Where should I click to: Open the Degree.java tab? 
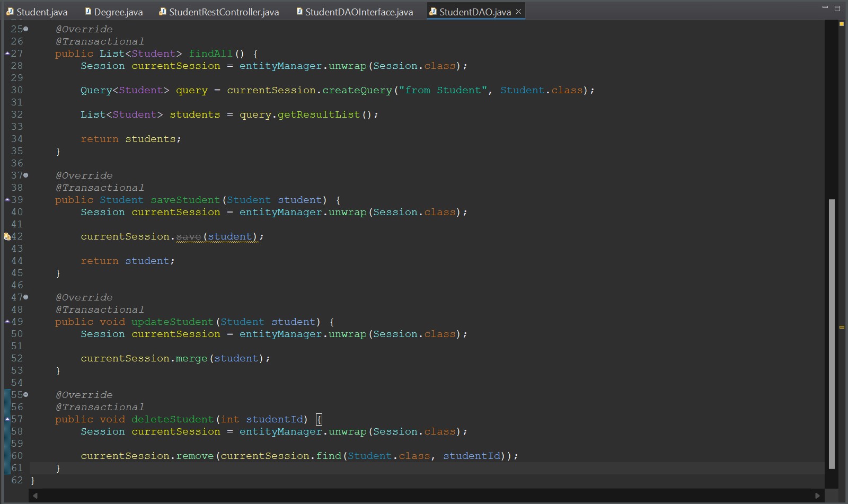(114, 12)
